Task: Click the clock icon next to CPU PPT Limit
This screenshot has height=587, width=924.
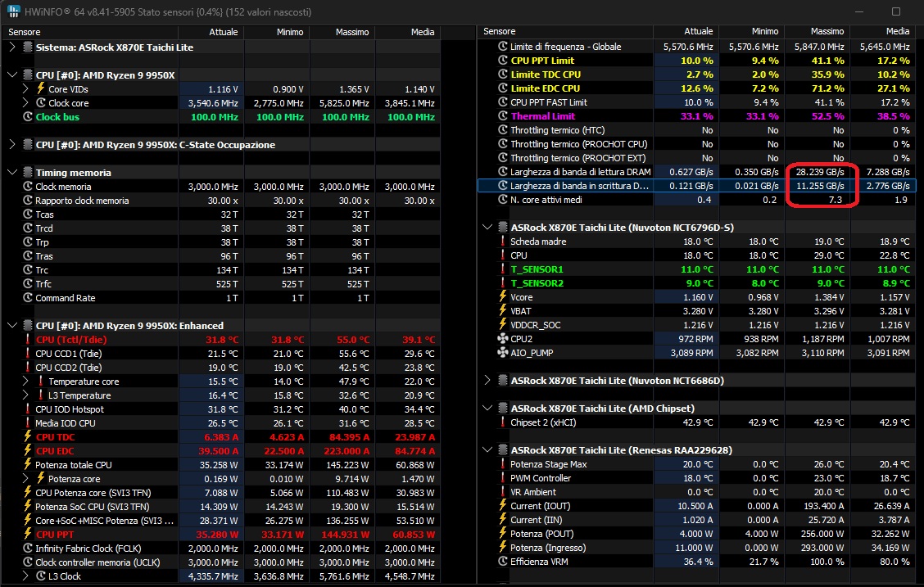Action: (x=503, y=60)
